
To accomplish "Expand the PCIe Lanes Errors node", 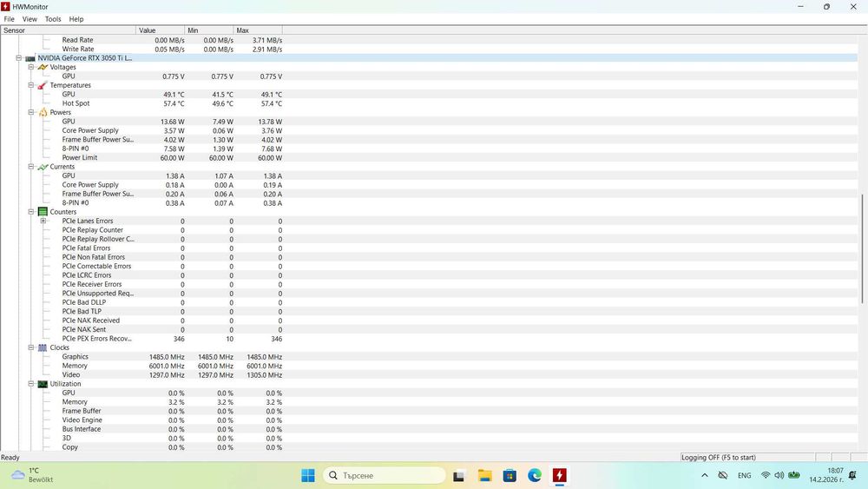I will tap(43, 221).
